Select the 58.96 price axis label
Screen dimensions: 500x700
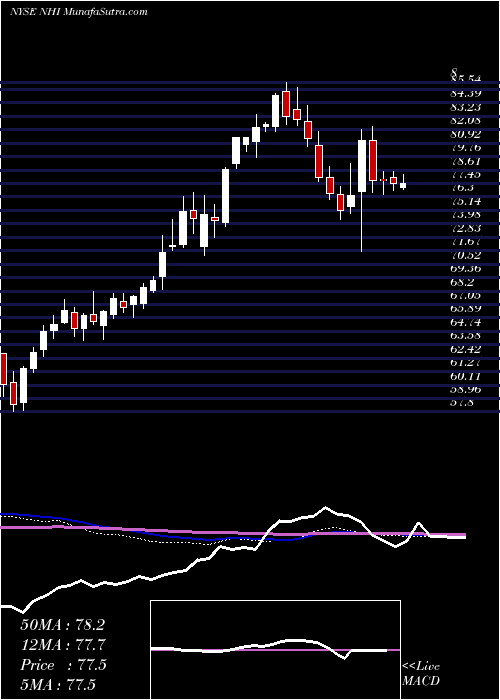(466, 390)
